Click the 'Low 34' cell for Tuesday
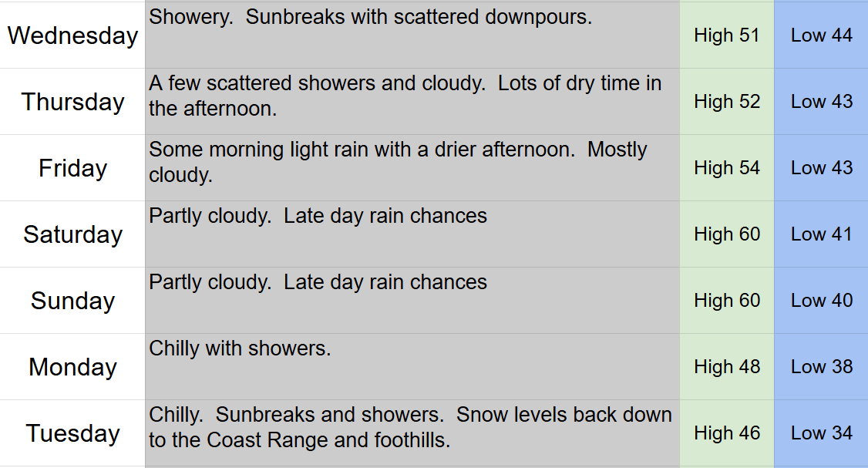Screen dimensions: 868x468 821,433
